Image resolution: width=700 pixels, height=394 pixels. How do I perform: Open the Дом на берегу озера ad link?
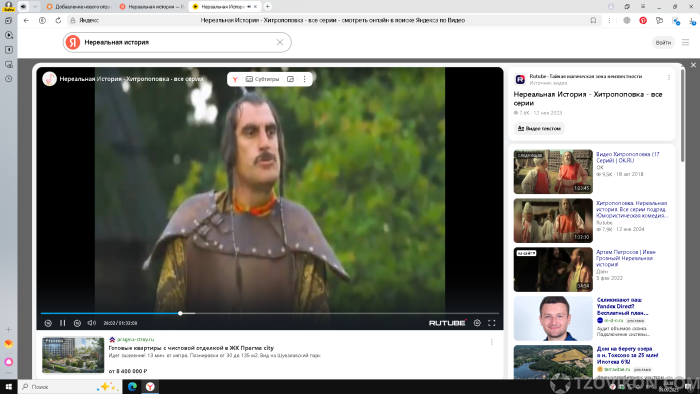point(627,355)
